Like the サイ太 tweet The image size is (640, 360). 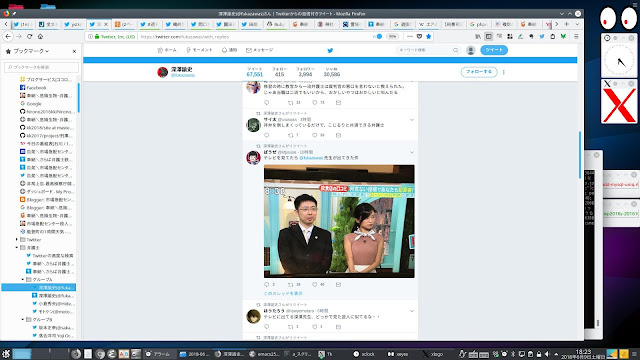[315, 135]
